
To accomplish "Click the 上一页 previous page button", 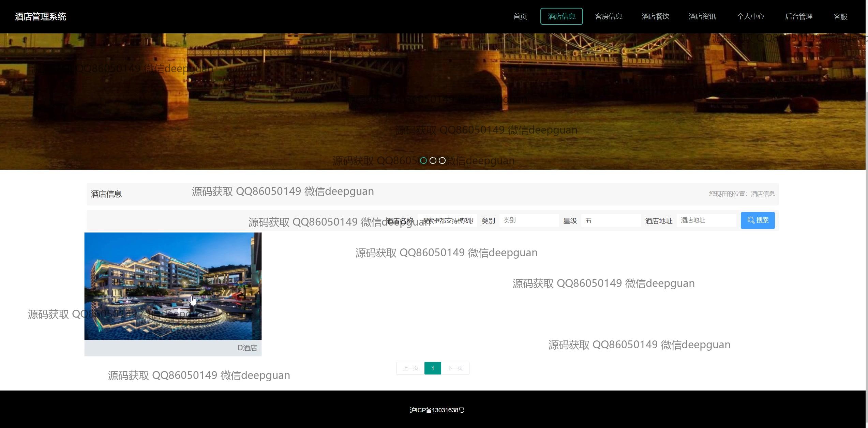I will pos(410,368).
